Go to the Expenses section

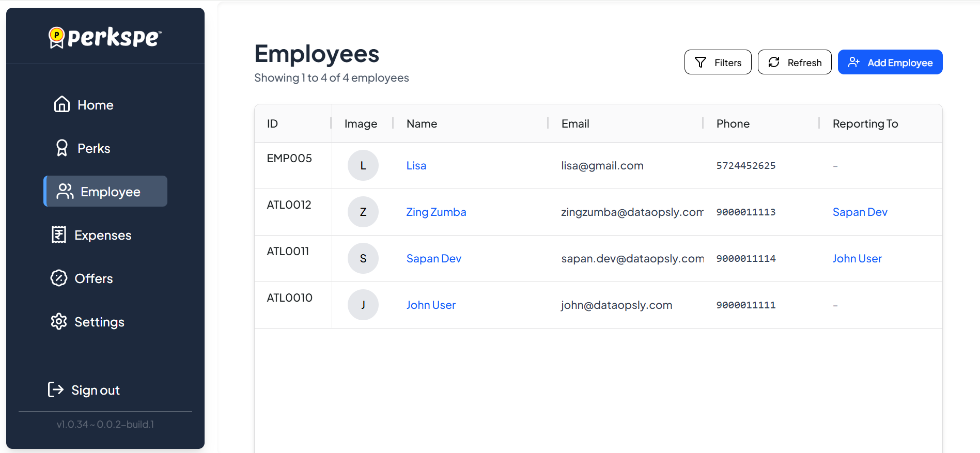click(x=102, y=235)
